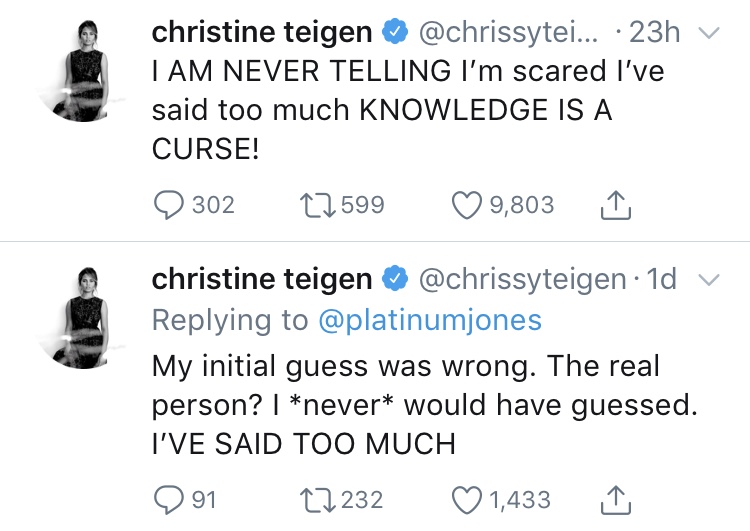Expand the second tweet's chevron options menu
Viewport: 750px width, 531px height.
(708, 281)
